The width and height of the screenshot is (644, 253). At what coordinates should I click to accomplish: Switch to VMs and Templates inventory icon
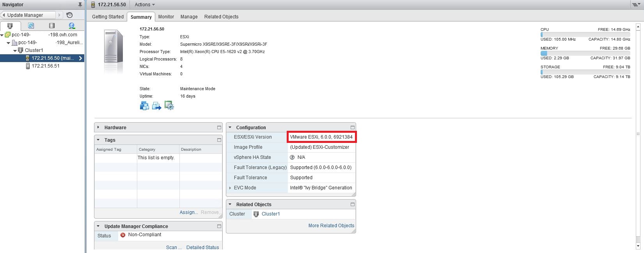[31, 26]
